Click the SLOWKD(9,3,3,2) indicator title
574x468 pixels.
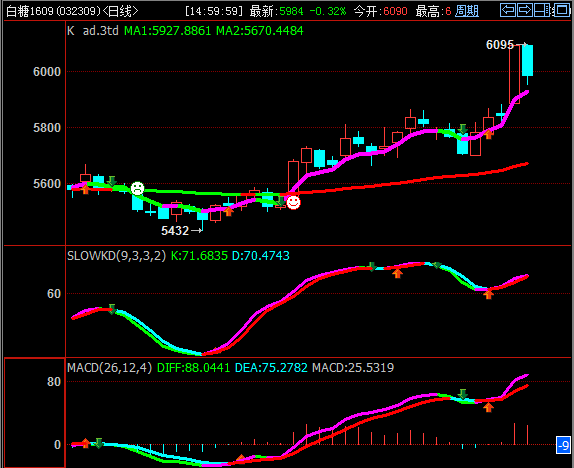click(116, 256)
